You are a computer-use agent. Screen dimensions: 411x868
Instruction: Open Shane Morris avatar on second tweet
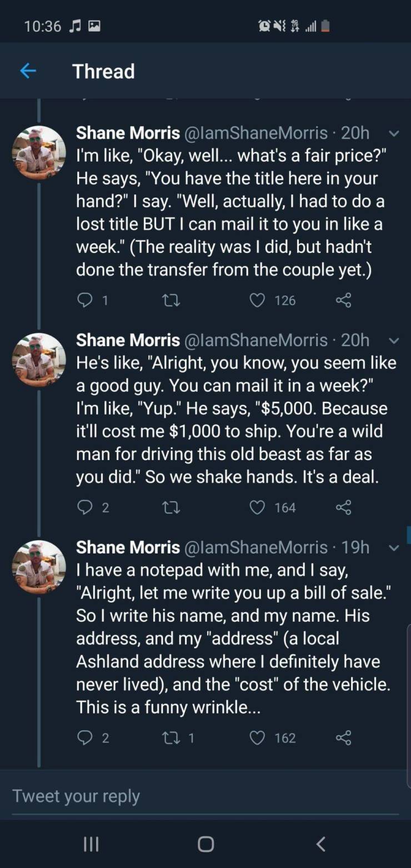(x=39, y=360)
